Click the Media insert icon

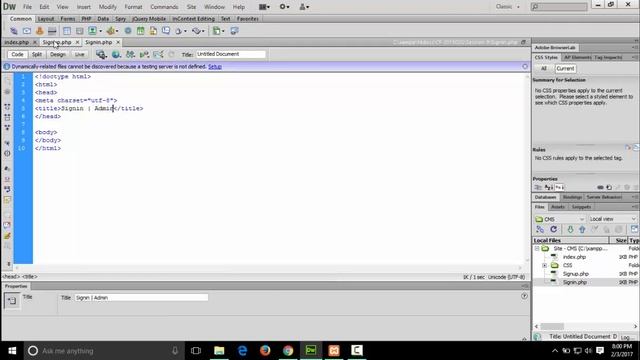[110, 31]
